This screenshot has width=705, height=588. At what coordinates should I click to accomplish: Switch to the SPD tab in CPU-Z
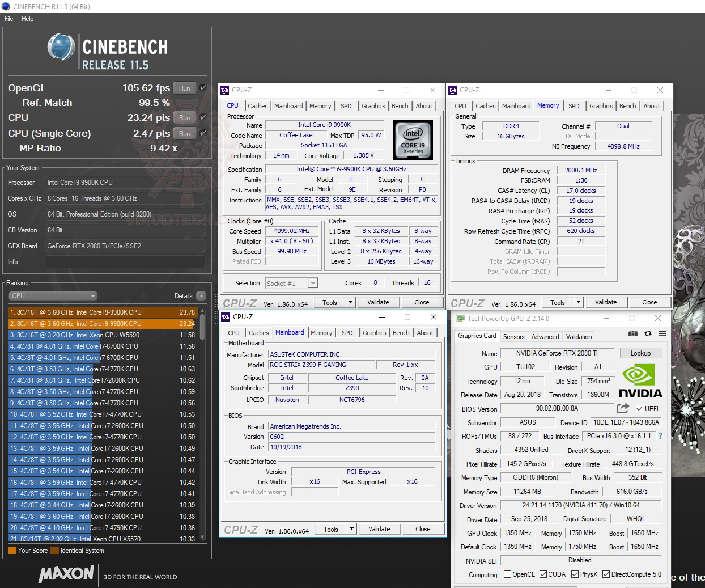click(x=346, y=105)
